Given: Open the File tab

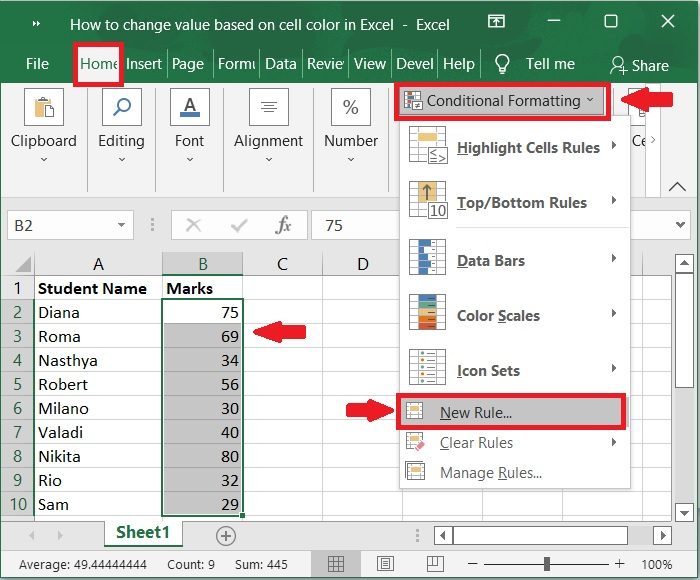Looking at the screenshot, I should 37,64.
